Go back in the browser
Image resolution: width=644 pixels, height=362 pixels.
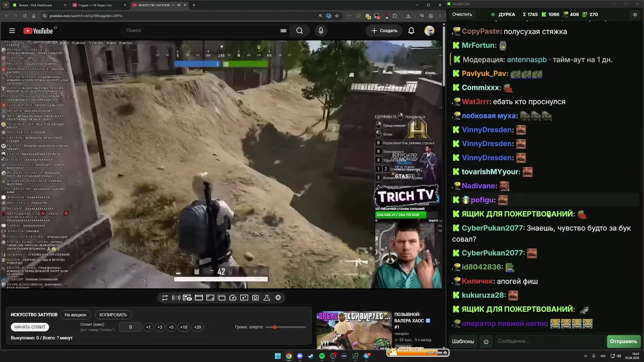[x=6, y=16]
